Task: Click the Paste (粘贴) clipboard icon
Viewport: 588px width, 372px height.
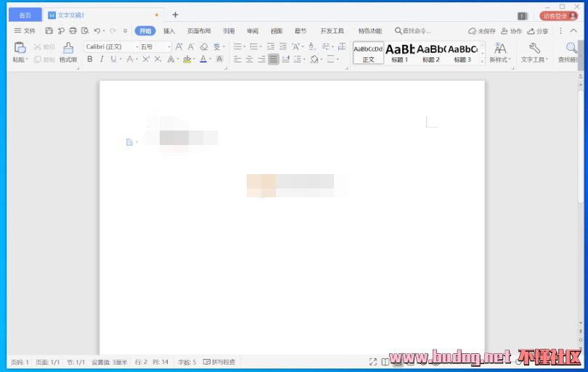Action: pyautogui.click(x=20, y=49)
